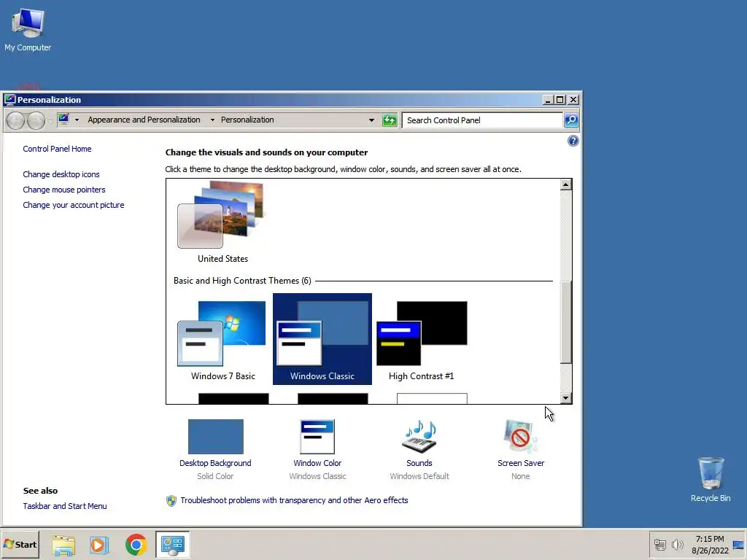Click the Desktop Background text label
The width and height of the screenshot is (747, 560).
point(215,463)
